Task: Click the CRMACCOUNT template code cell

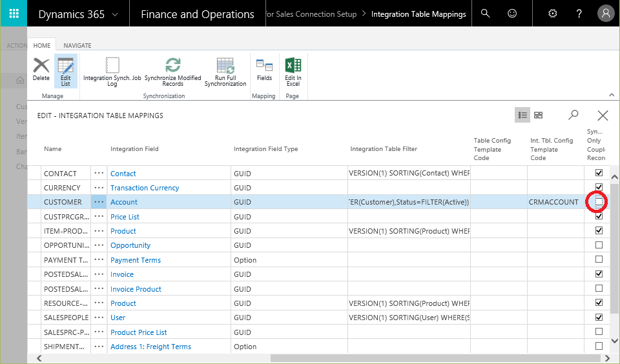Action: pyautogui.click(x=555, y=202)
